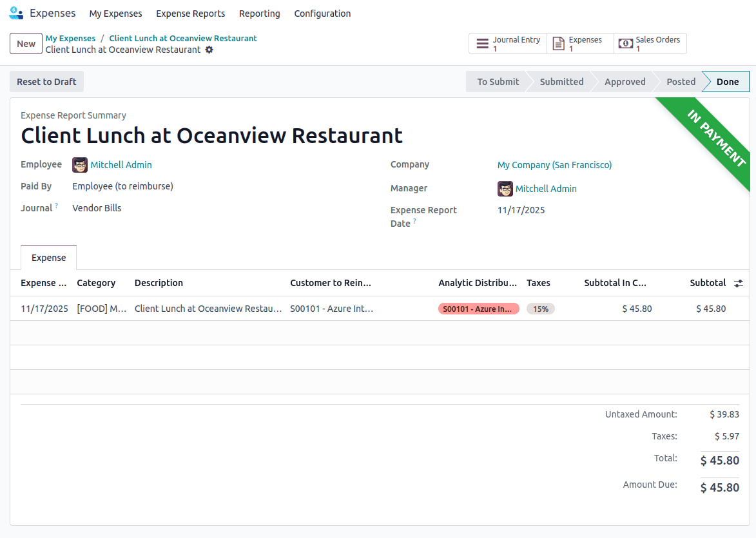Screen dimensions: 756x538
Task: Open the Expenses document smart button
Action: (x=558, y=43)
